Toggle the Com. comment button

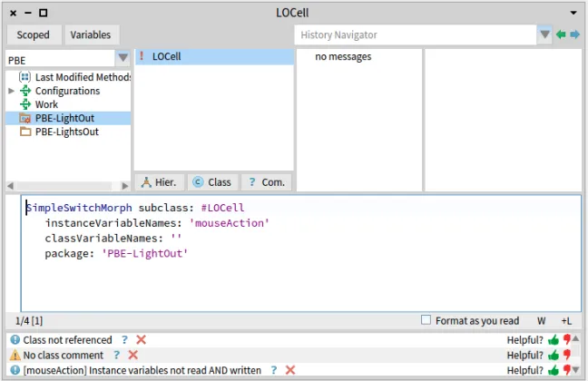point(267,182)
